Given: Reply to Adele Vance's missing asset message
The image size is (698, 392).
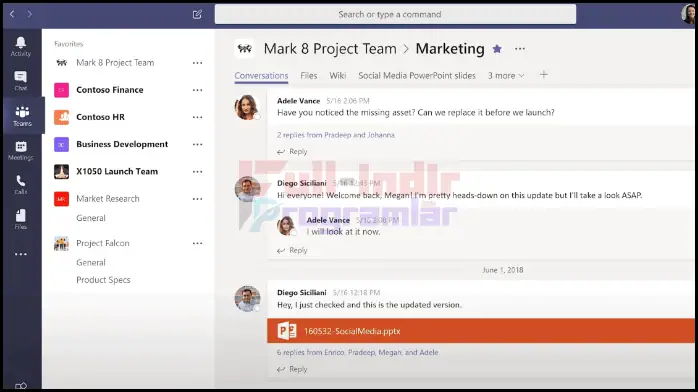Looking at the screenshot, I should click(x=292, y=152).
